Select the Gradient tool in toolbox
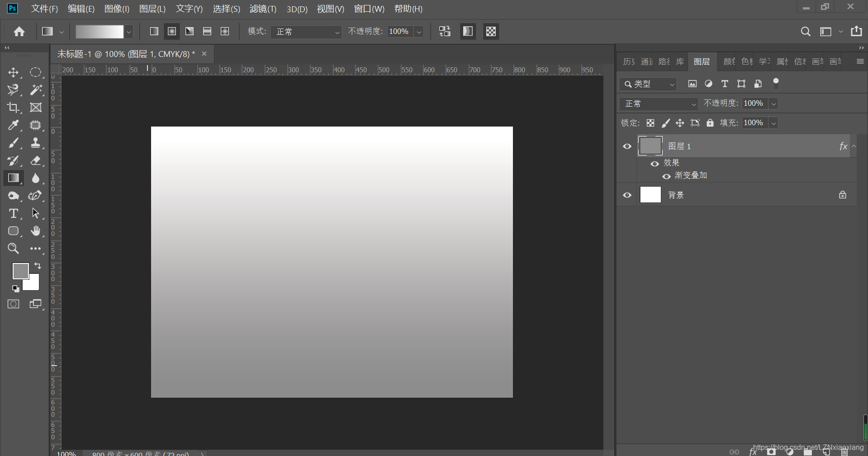 14,178
